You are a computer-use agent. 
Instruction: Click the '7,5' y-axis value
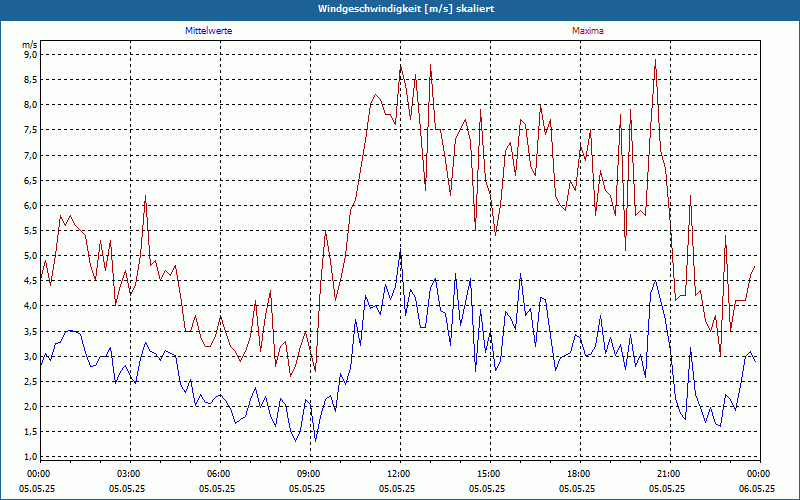[x=30, y=130]
